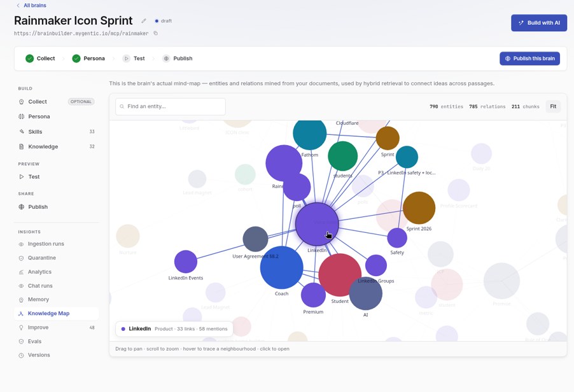This screenshot has height=392, width=574.
Task: Open Chat runs in Insights
Action: (57, 286)
